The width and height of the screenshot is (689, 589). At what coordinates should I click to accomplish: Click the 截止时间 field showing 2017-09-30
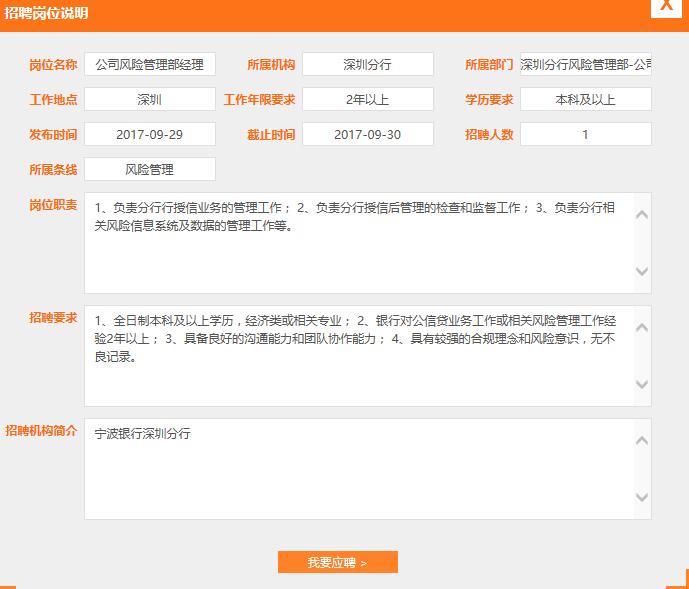[x=367, y=134]
